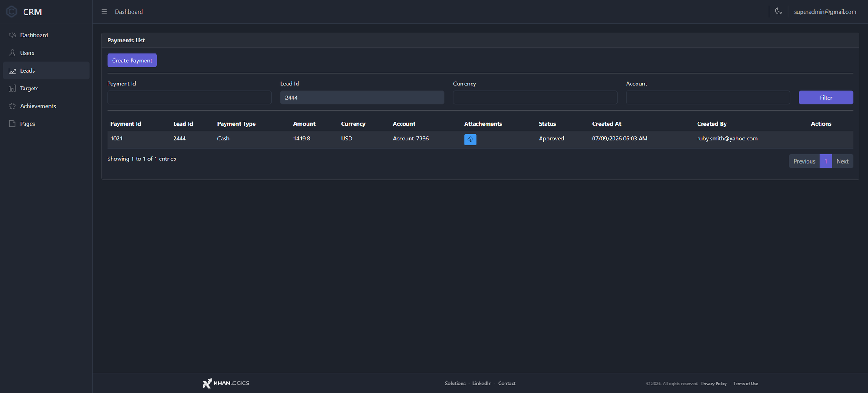Click the Approved status cell
The width and height of the screenshot is (868, 393).
point(552,139)
